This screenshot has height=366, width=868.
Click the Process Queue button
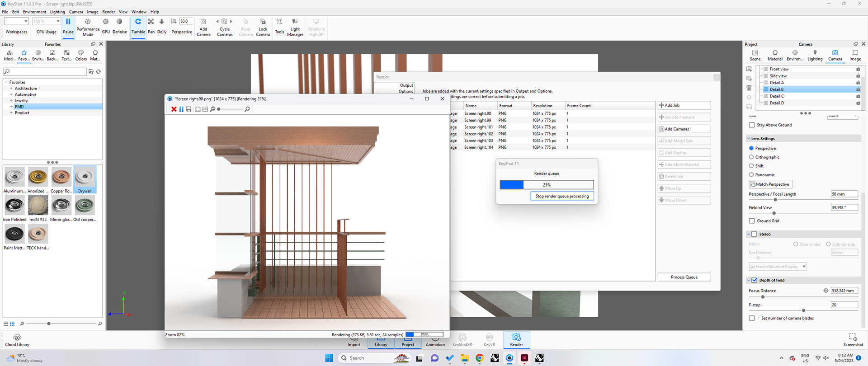(684, 277)
